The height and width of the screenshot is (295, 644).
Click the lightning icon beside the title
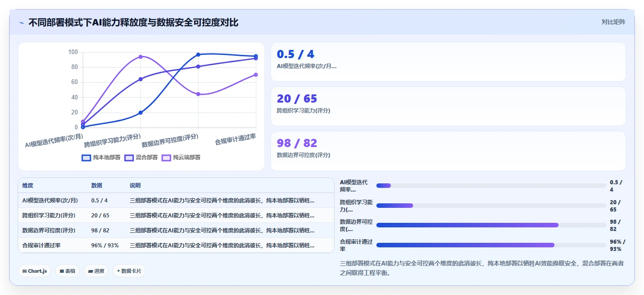[21, 22]
